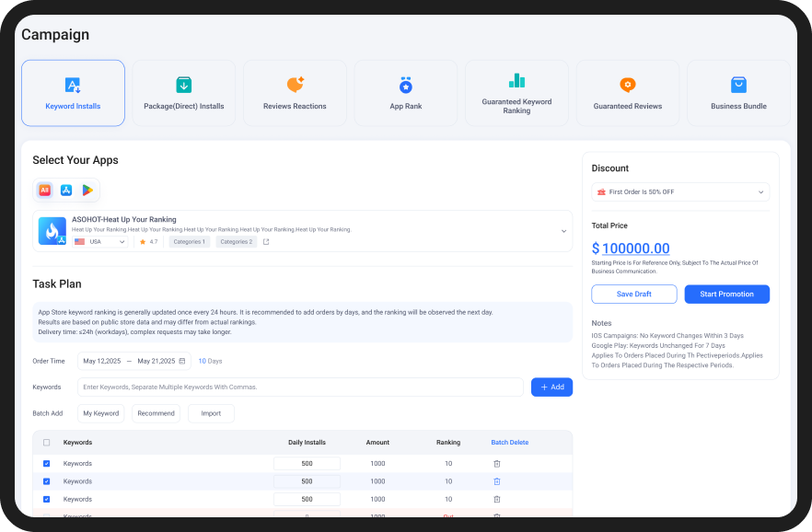Click the Recommend batch add button

[156, 413]
